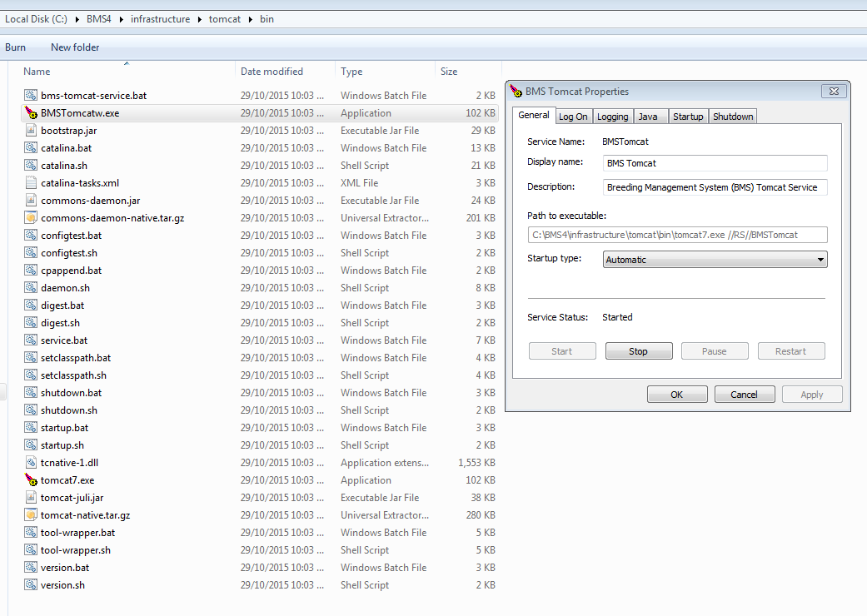This screenshot has width=867, height=616.
Task: Stop the BMS Tomcat service
Action: pyautogui.click(x=639, y=351)
